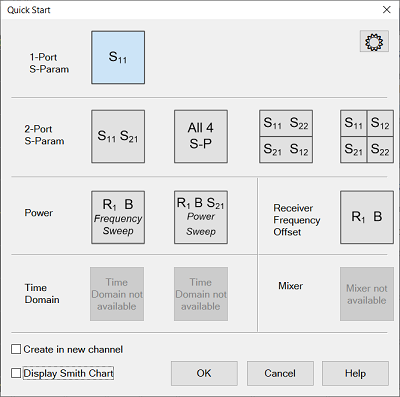Click the Quick Start title text
This screenshot has width=400, height=397.
click(x=29, y=10)
